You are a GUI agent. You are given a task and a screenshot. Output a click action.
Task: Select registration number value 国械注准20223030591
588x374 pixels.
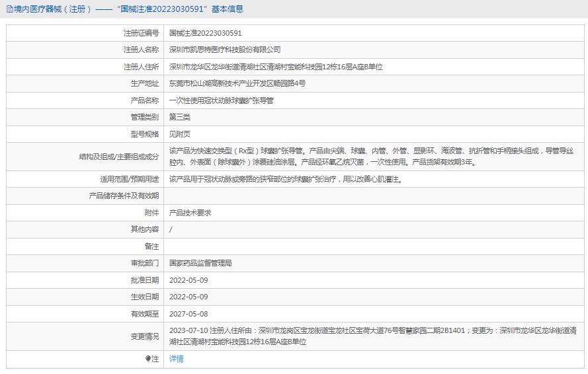click(x=205, y=33)
